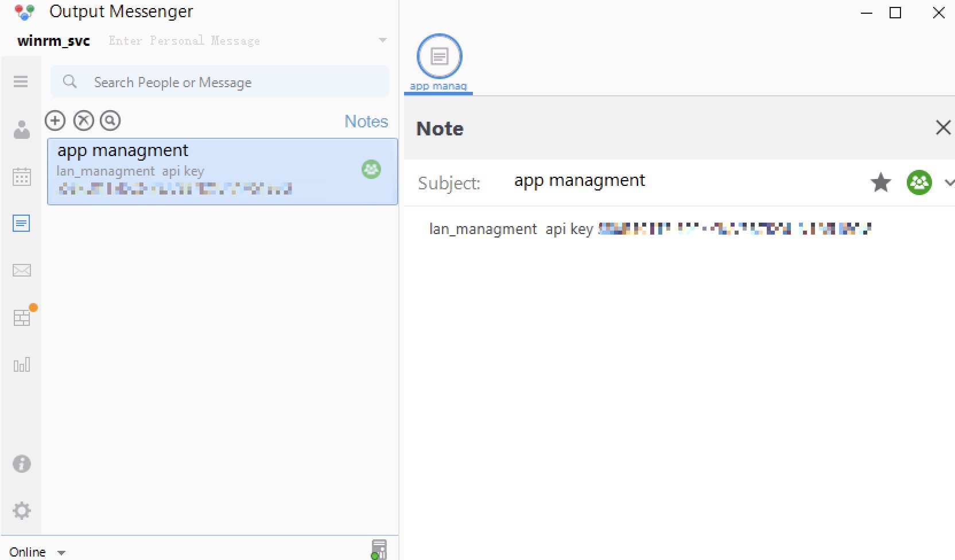
Task: Click the Notes heading link
Action: click(366, 122)
